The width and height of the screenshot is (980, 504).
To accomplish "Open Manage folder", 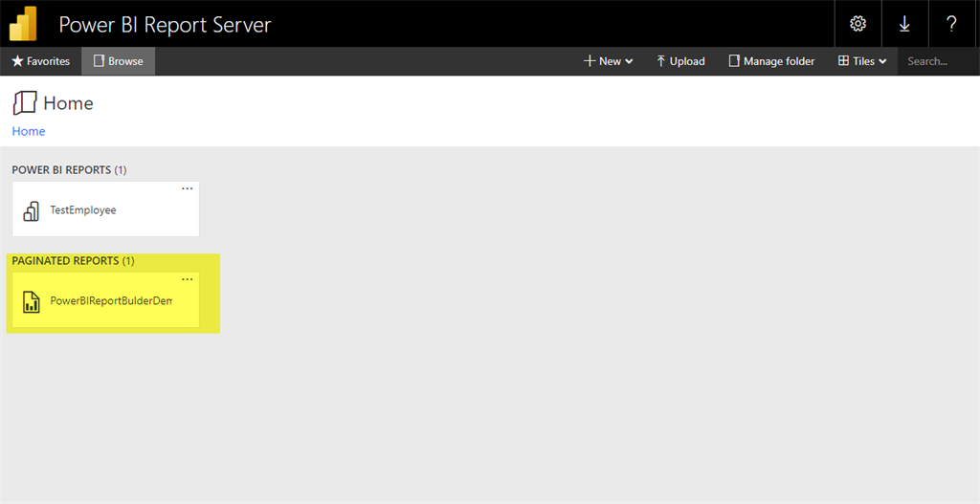I will pos(771,61).
